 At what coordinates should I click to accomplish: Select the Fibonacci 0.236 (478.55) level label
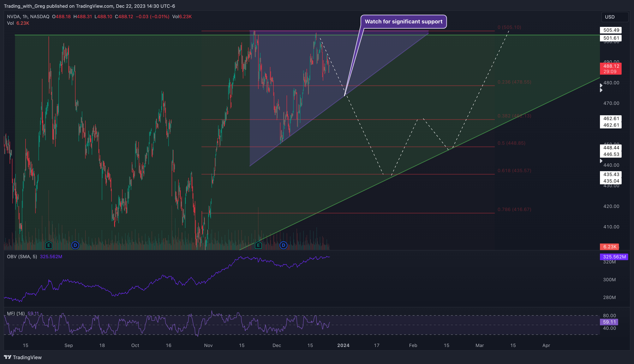pos(514,82)
